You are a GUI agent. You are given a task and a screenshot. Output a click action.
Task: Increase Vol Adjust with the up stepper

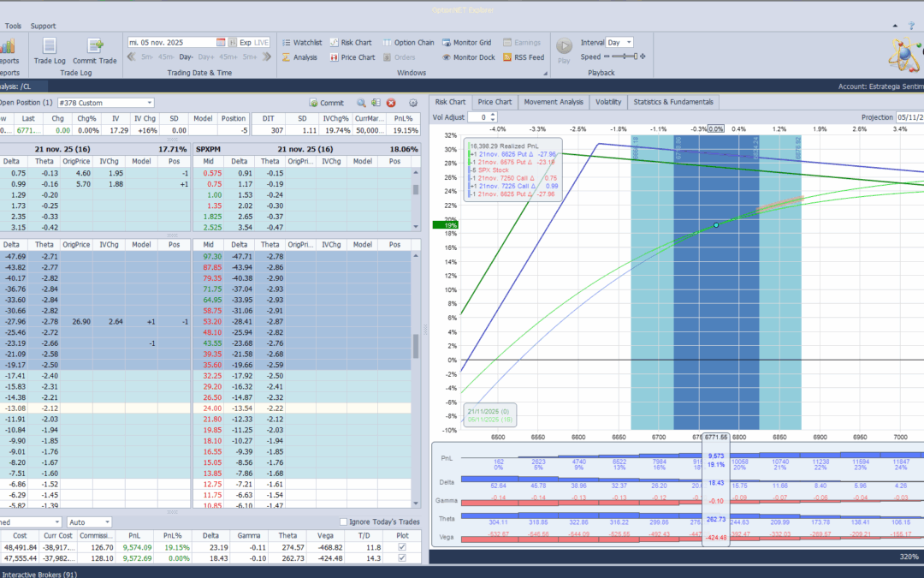494,115
